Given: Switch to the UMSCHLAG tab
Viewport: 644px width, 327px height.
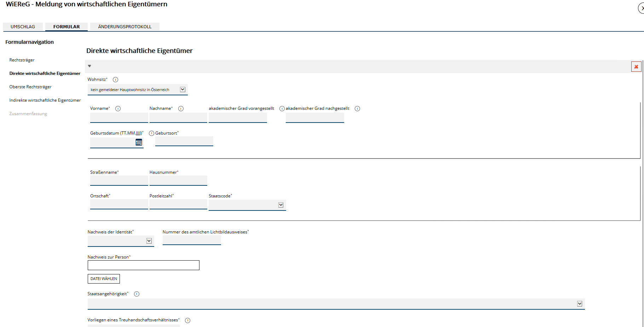Looking at the screenshot, I should [23, 27].
